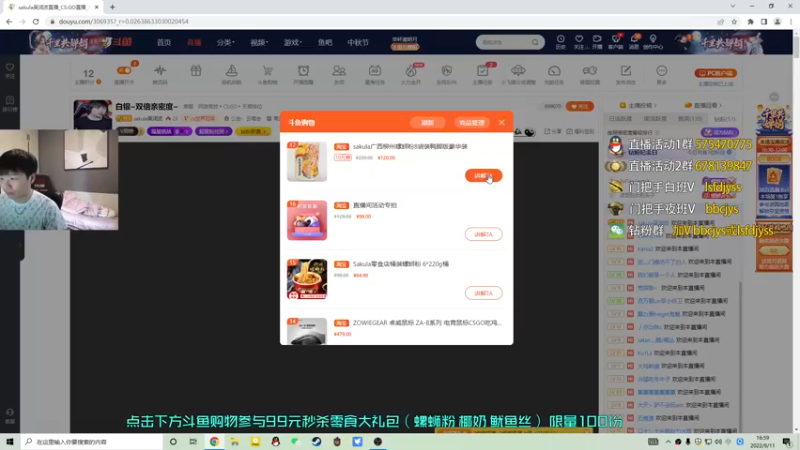Open the 中秋节 navigation item
This screenshot has height=450, width=800.
pos(358,42)
